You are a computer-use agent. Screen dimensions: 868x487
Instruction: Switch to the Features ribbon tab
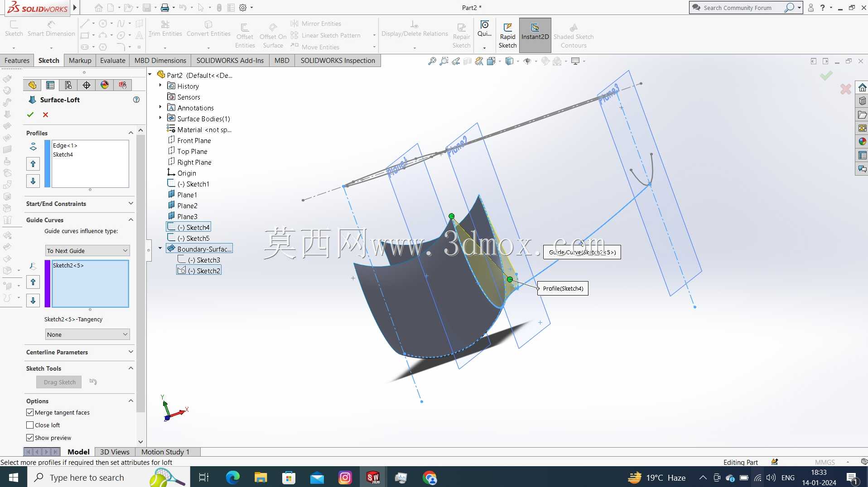17,60
